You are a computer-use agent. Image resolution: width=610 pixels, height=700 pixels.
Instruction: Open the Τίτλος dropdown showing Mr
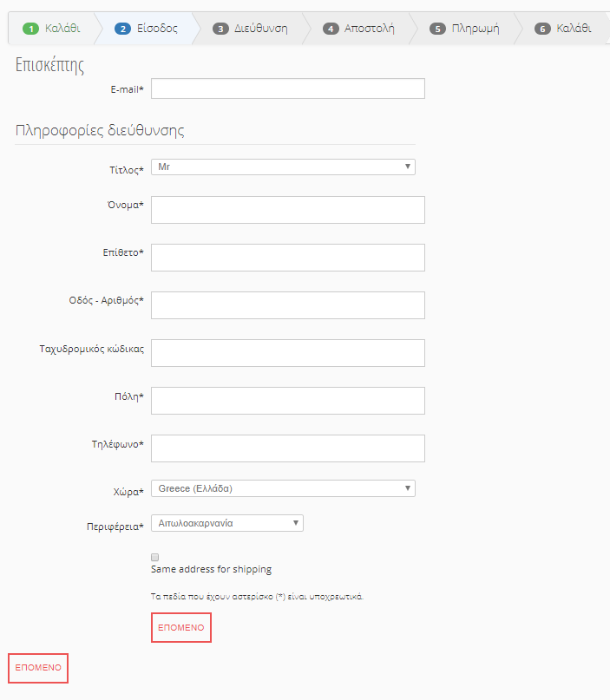point(283,167)
